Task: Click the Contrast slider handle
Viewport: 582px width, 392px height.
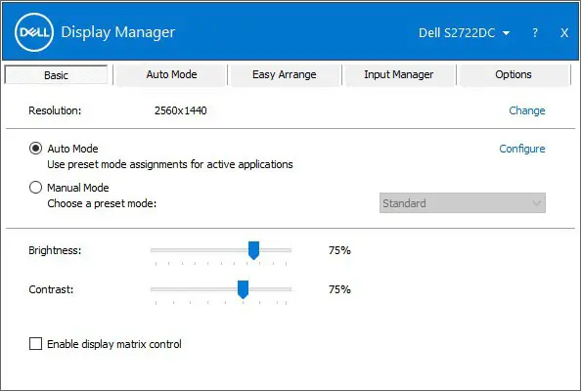Action: click(243, 289)
